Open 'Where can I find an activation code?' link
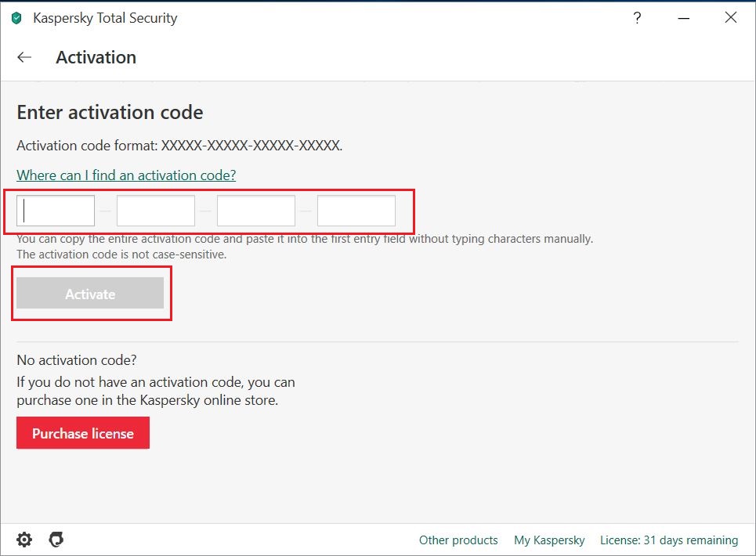Image resolution: width=756 pixels, height=556 pixels. coord(126,175)
